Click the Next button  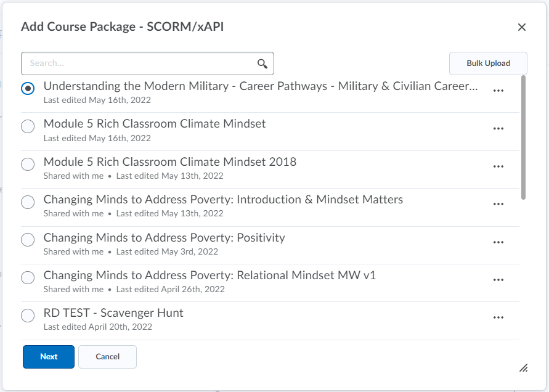coord(49,357)
